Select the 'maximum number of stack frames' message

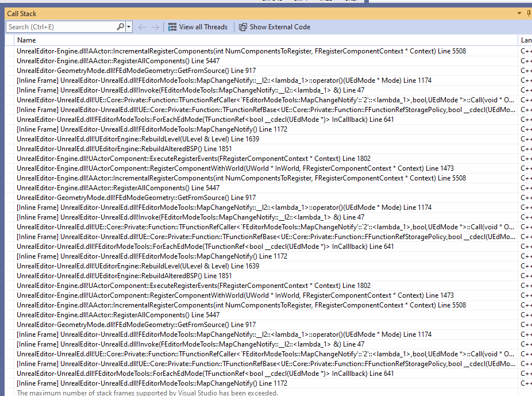coord(147,393)
